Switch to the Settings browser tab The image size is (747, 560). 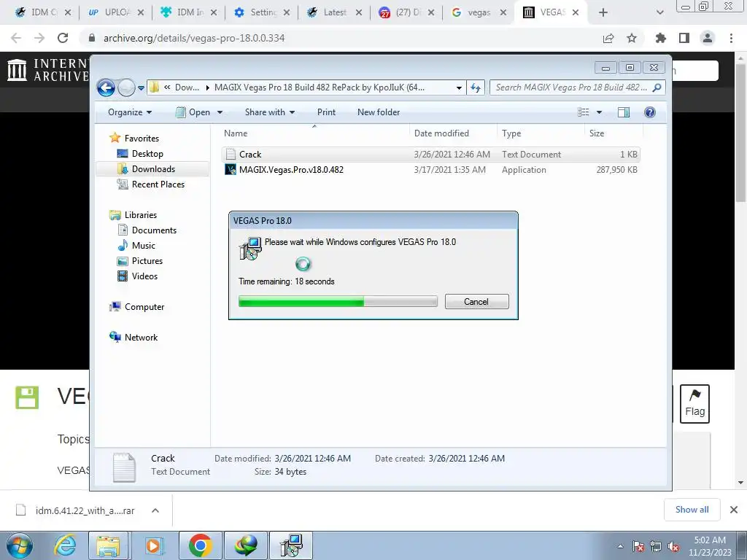click(x=263, y=12)
